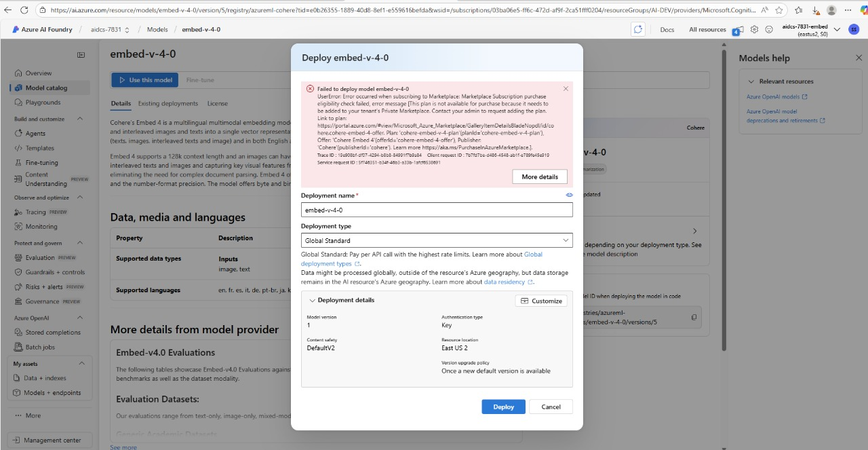This screenshot has width=868, height=450.
Task: Collapse Deployment details section
Action: coord(312,300)
